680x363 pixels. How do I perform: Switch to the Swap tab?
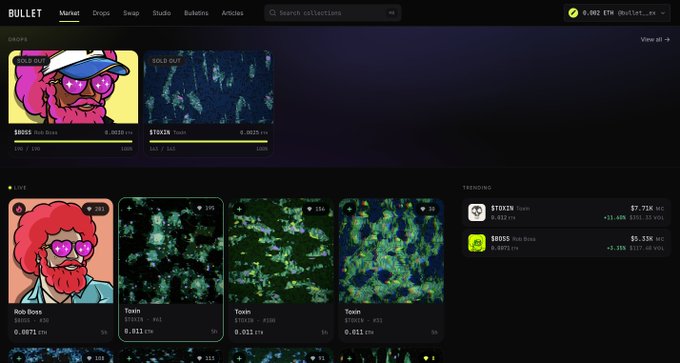[131, 13]
